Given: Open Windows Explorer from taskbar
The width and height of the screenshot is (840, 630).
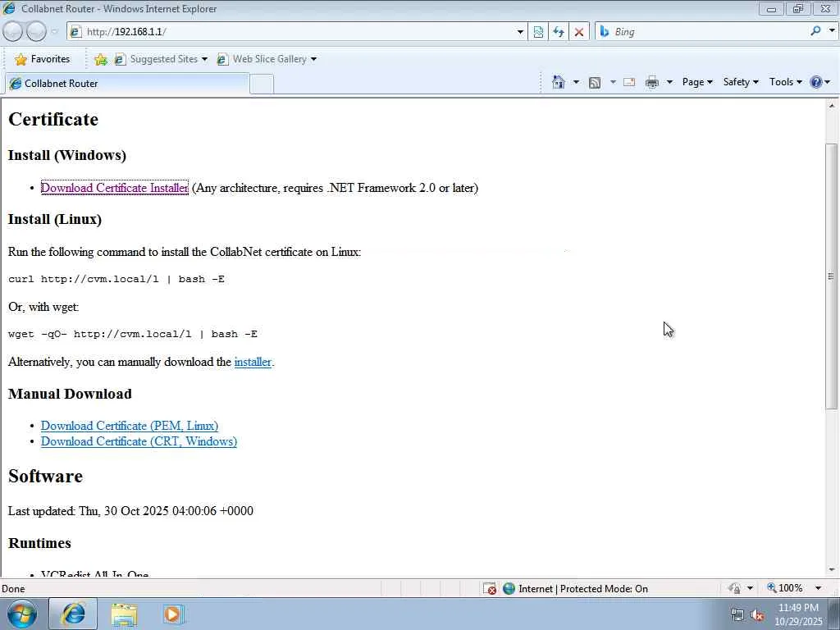Looking at the screenshot, I should coord(124,614).
